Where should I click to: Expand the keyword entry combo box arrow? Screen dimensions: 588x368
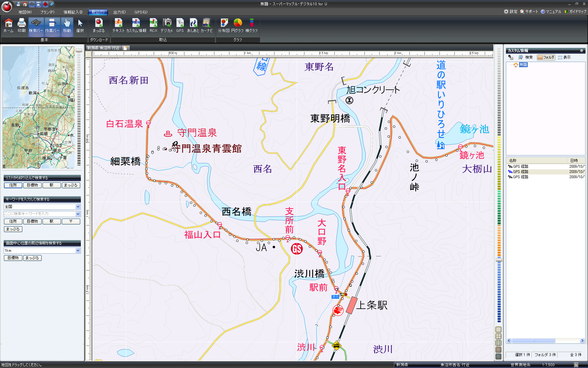(78, 214)
